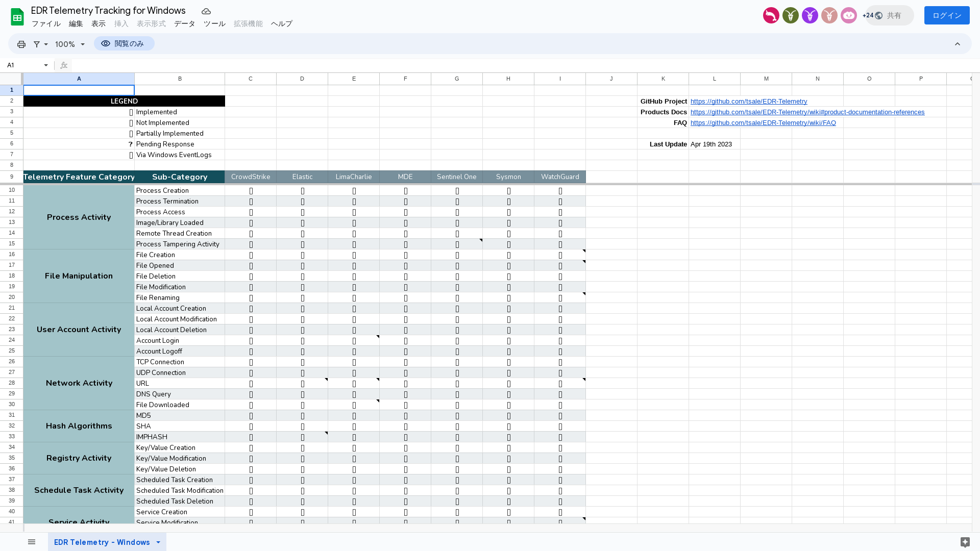
Task: Select the MDE header cell
Action: (x=405, y=177)
